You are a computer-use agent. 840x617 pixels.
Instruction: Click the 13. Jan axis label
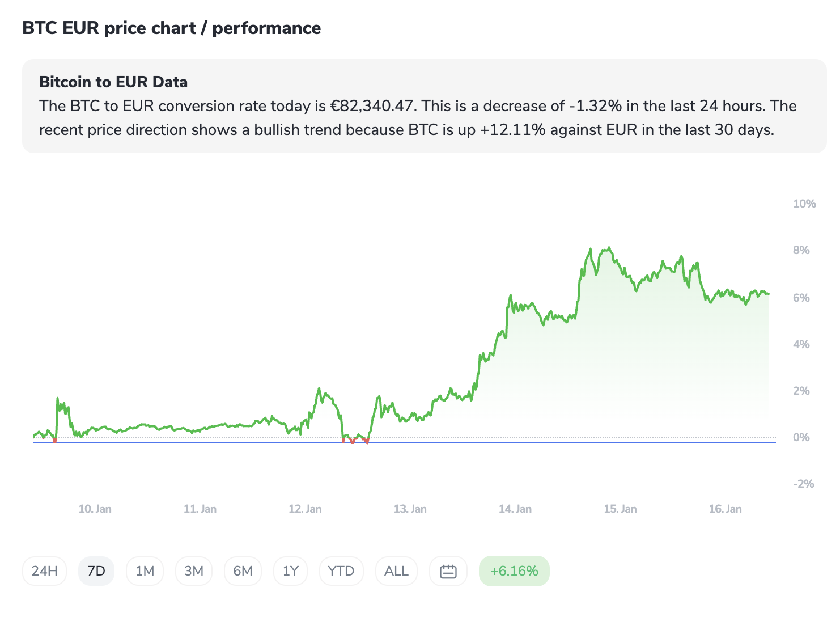coord(410,509)
